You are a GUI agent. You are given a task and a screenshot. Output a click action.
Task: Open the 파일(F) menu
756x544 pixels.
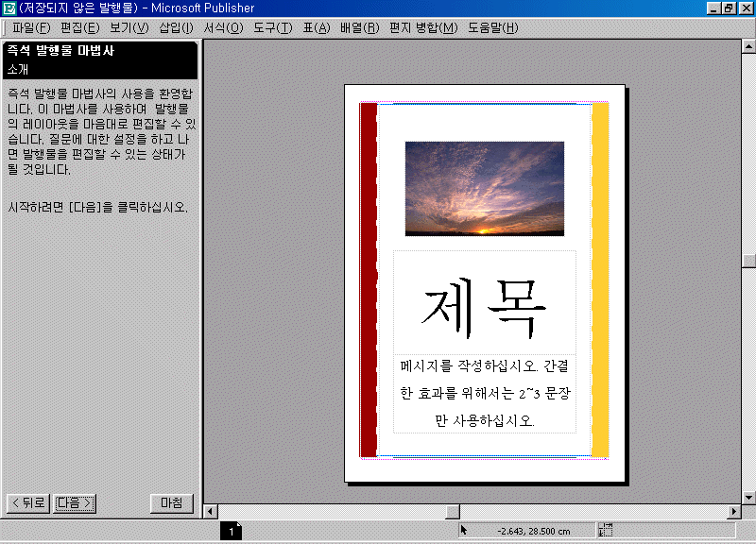[31, 27]
